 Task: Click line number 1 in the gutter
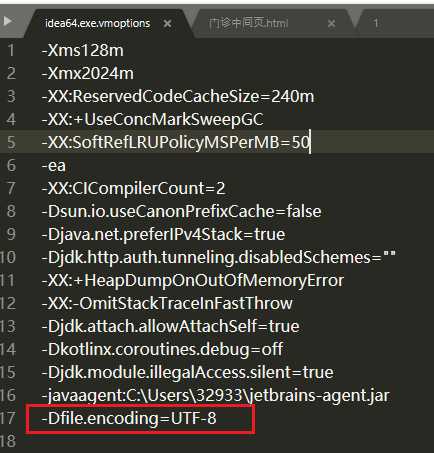click(11, 50)
